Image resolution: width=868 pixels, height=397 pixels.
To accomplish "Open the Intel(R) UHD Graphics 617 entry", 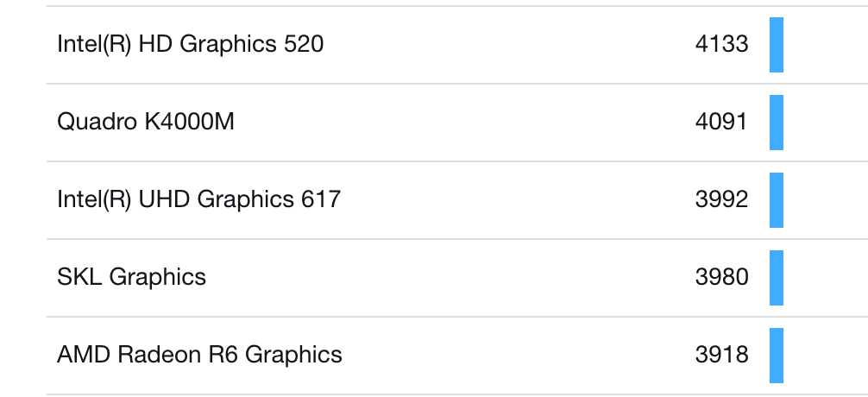I will pyautogui.click(x=198, y=199).
